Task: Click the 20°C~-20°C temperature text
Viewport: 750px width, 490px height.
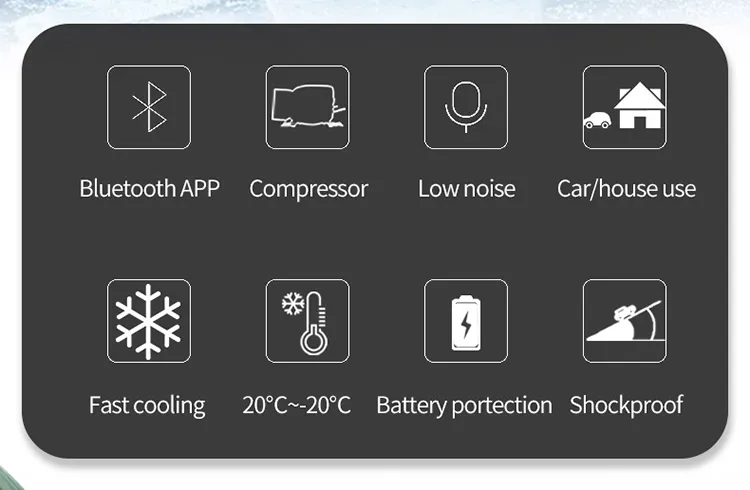Action: [x=297, y=405]
